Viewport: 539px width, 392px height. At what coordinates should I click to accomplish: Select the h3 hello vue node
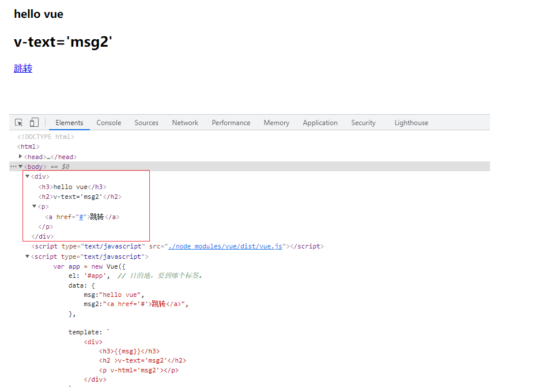[x=72, y=187]
